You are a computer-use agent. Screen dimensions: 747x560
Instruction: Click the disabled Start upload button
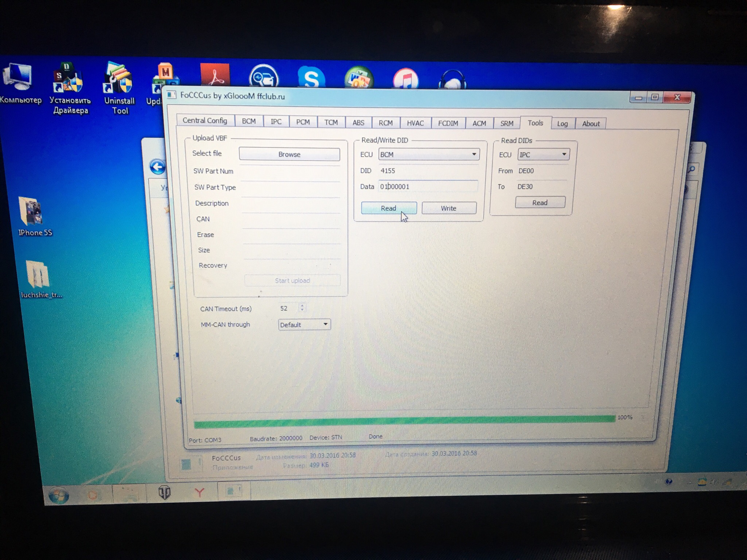point(292,280)
